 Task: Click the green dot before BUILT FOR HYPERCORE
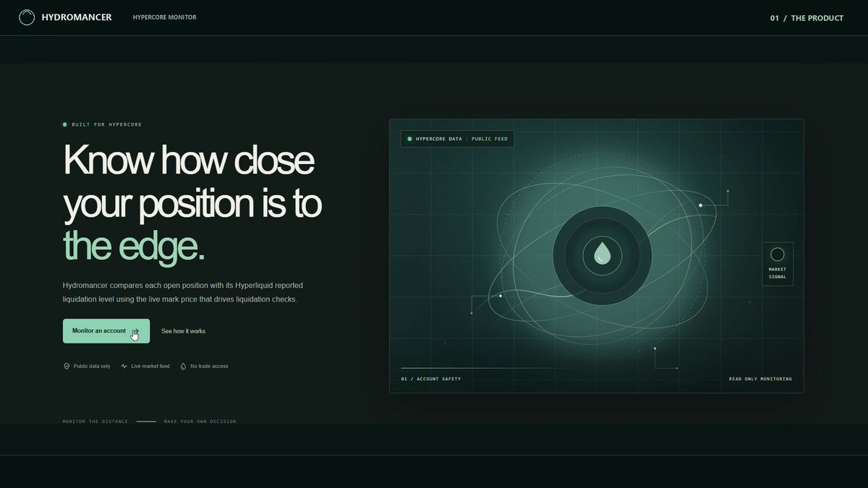[x=65, y=124]
